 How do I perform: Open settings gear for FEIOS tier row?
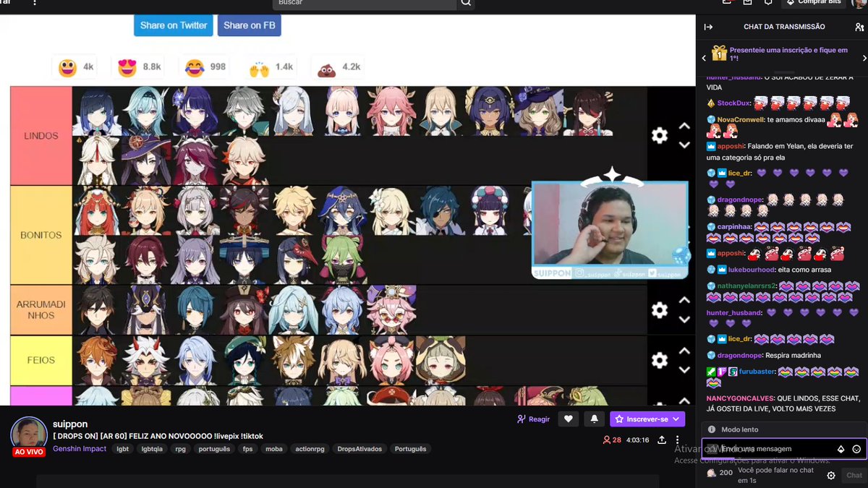[x=659, y=360]
